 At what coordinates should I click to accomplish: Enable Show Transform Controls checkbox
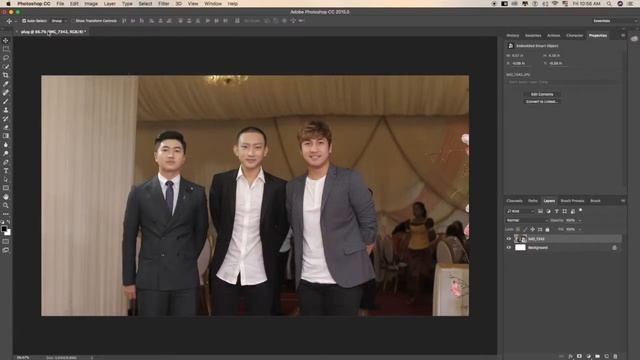click(x=73, y=21)
